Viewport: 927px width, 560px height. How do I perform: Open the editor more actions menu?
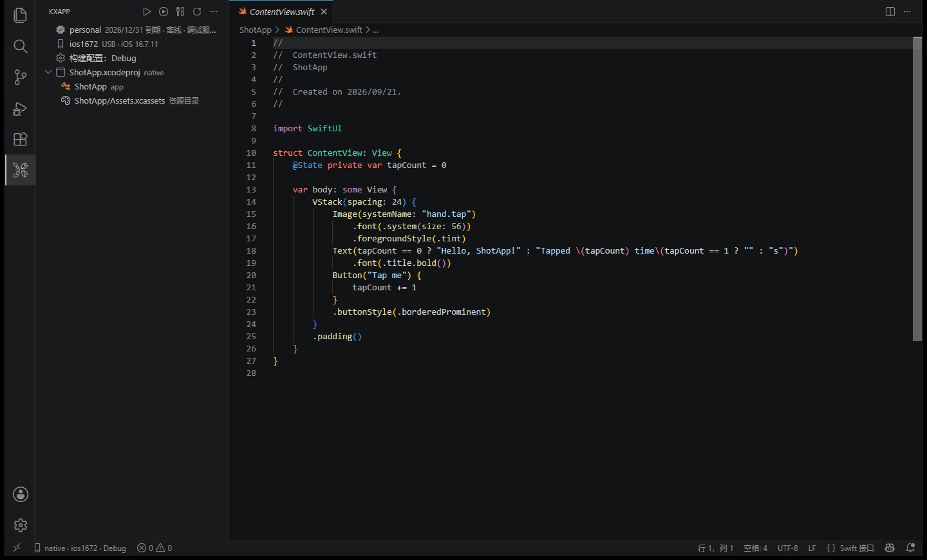click(x=907, y=12)
